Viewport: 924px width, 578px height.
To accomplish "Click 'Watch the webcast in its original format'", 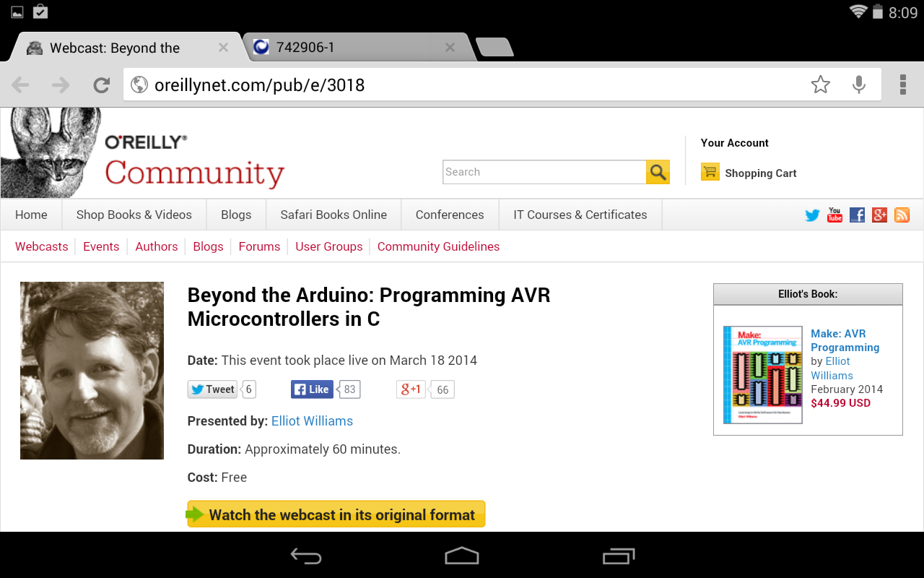I will pos(336,514).
